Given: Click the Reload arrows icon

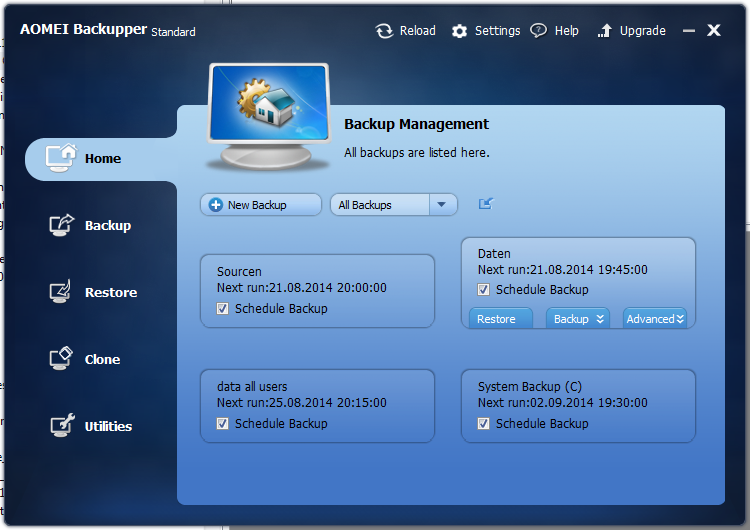Looking at the screenshot, I should click(x=384, y=31).
